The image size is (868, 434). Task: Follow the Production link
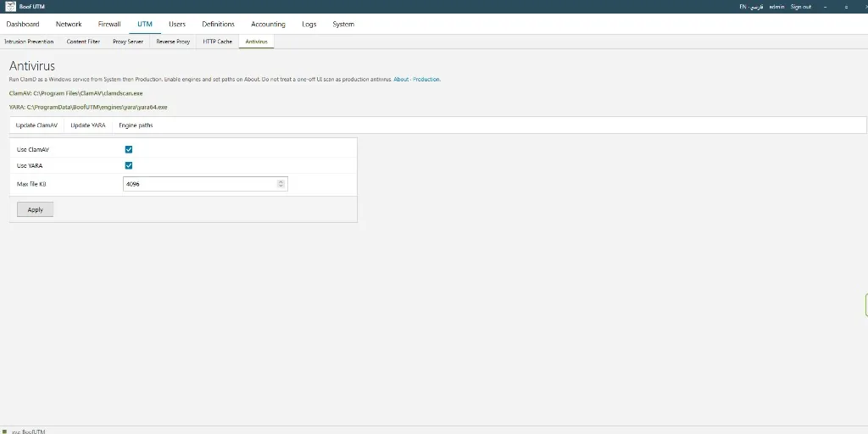tap(426, 80)
